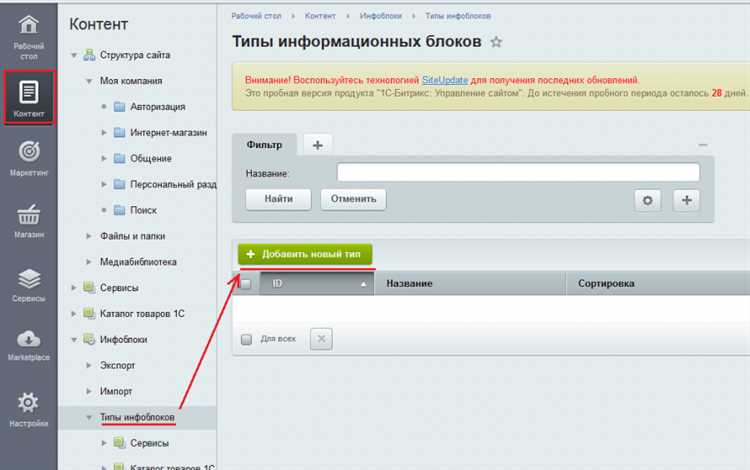The width and height of the screenshot is (750, 470).
Task: Open the Сервисы layers icon
Action: click(29, 279)
